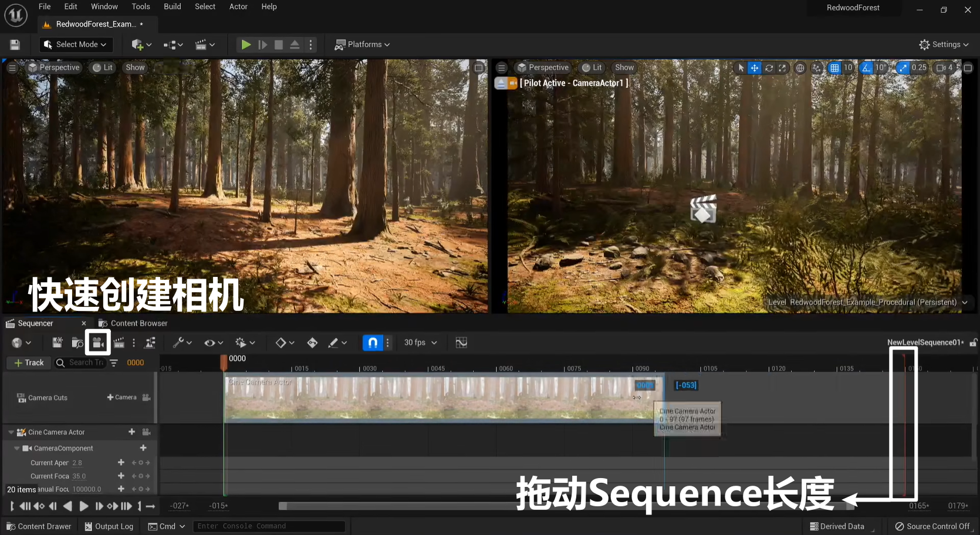
Task: Toggle the piloted camera view icon
Action: pos(512,83)
